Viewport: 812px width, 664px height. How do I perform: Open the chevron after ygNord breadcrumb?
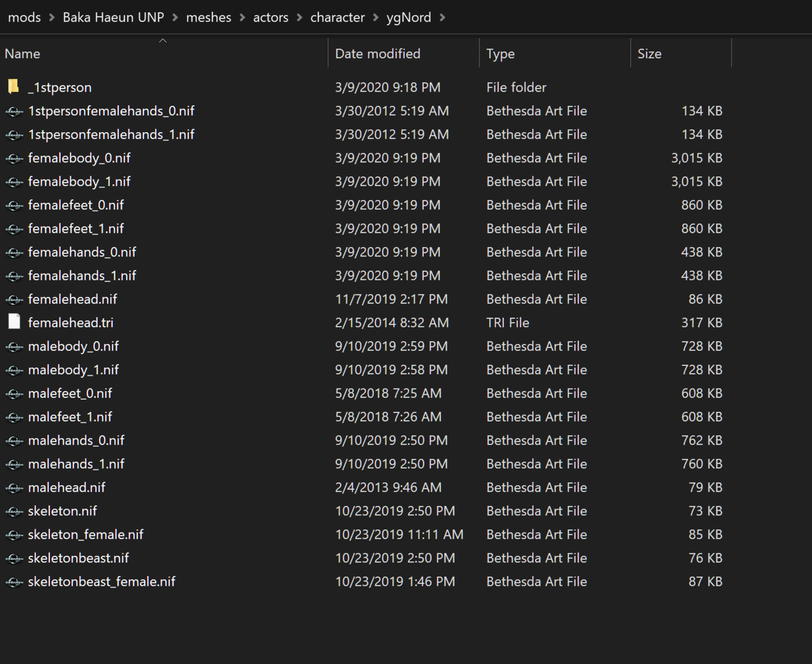point(442,17)
